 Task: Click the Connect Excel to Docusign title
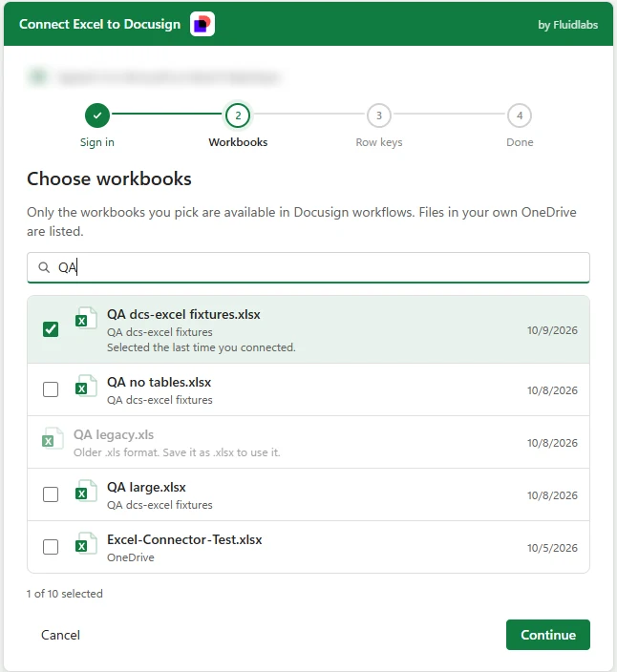[x=99, y=24]
